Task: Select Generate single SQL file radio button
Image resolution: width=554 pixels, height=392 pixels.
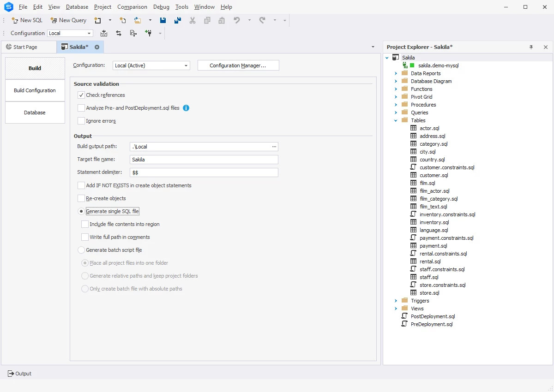Action: coord(81,211)
